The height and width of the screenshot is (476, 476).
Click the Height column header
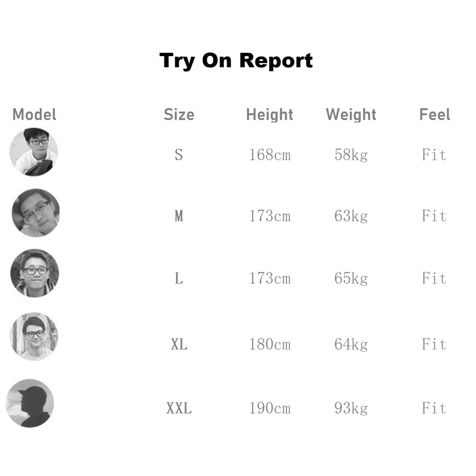coord(269,114)
